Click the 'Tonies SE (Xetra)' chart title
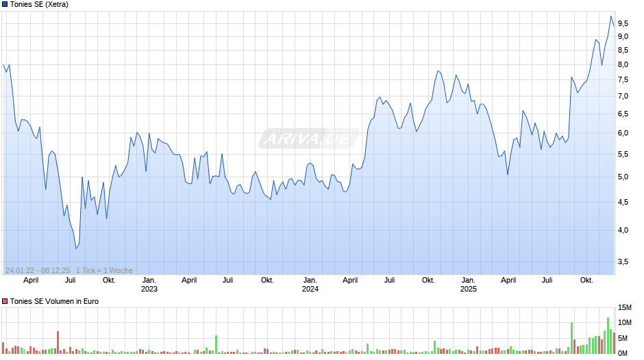 point(40,5)
